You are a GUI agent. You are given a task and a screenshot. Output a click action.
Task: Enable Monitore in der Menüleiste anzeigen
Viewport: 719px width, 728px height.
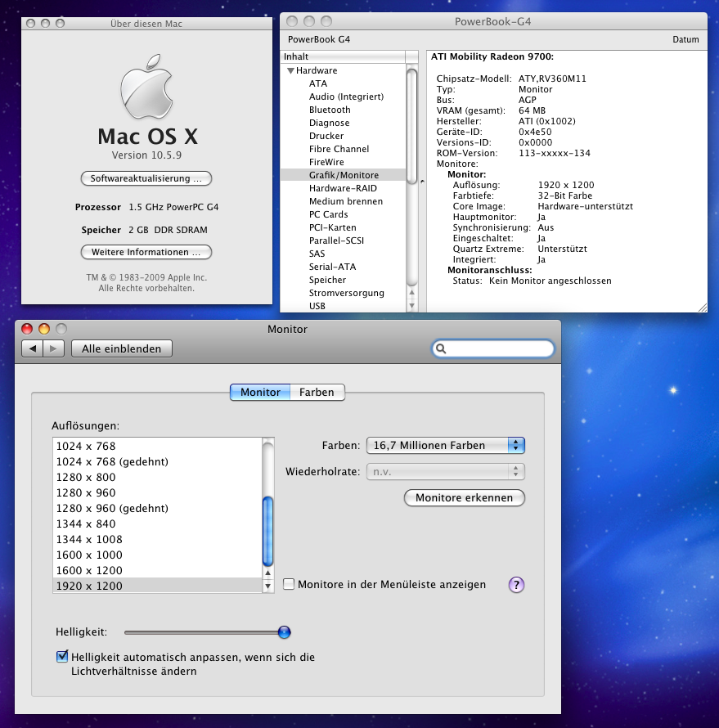click(289, 584)
